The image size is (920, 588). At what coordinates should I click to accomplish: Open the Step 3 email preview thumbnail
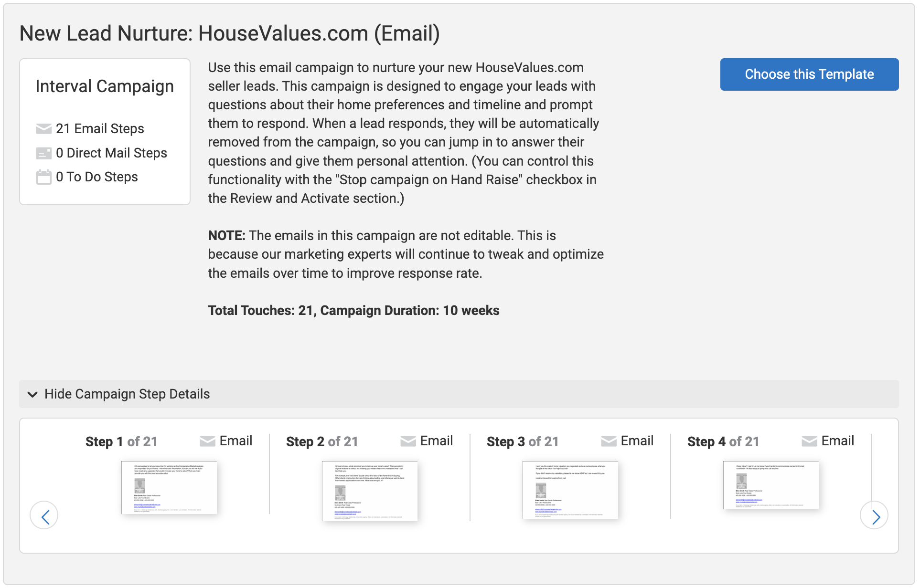click(x=570, y=490)
